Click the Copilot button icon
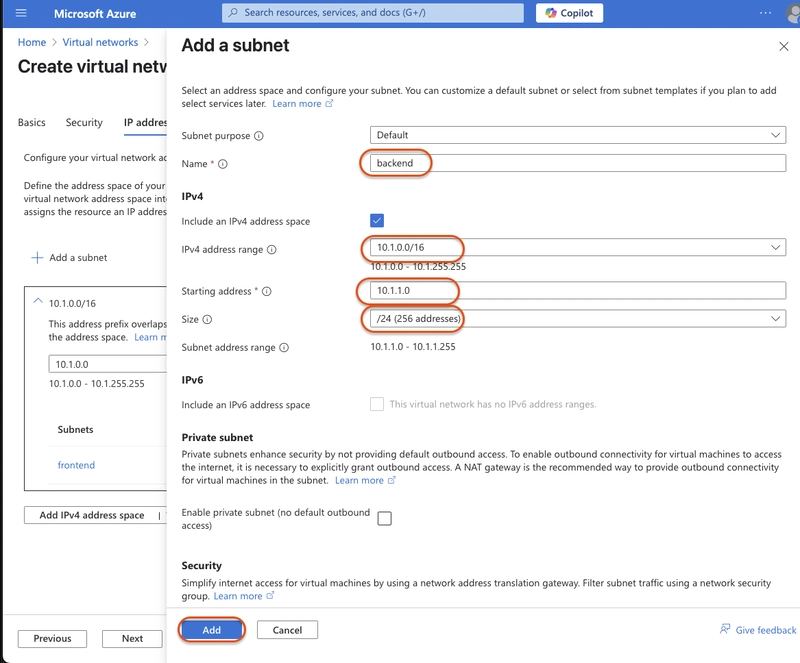800x663 pixels. (x=551, y=13)
